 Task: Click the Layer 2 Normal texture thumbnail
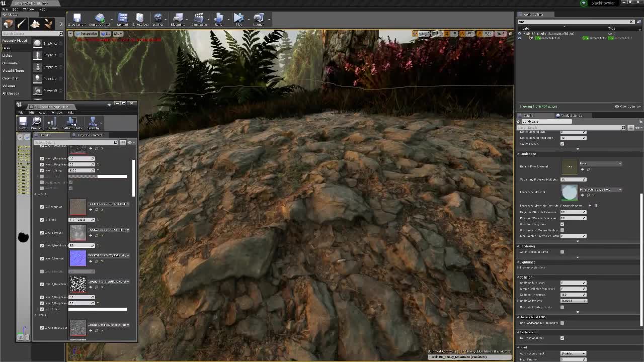[x=78, y=258]
